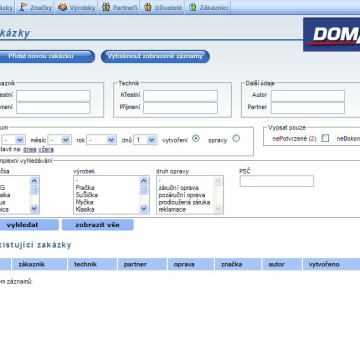Click the technik column header
The width and height of the screenshot is (360, 360).
(x=92, y=264)
